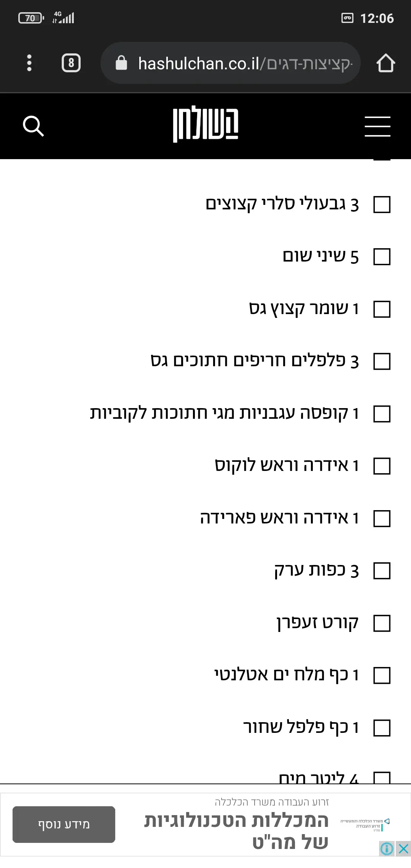Tick the '1 אידרה וראש לוקוס' box

tap(382, 466)
